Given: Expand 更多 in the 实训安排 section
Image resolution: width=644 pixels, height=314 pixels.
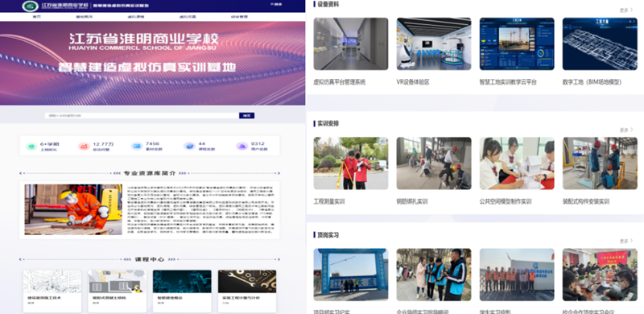Looking at the screenshot, I should [626, 130].
